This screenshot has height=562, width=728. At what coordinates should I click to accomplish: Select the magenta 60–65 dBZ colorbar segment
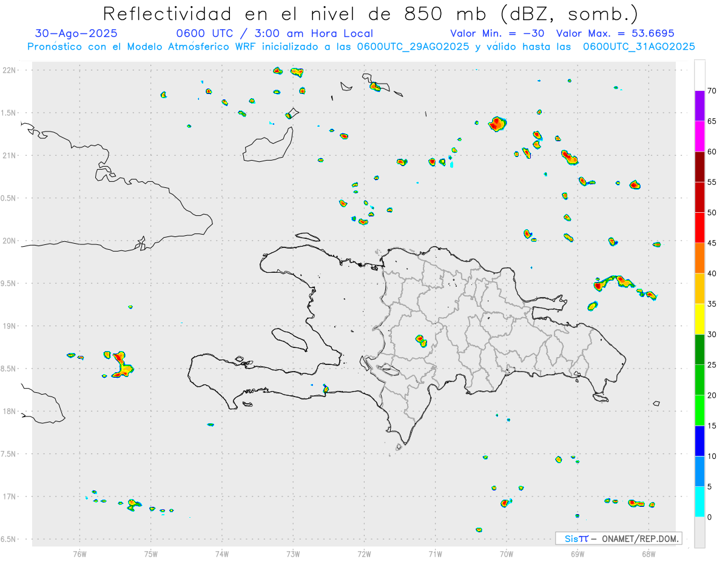pos(699,136)
